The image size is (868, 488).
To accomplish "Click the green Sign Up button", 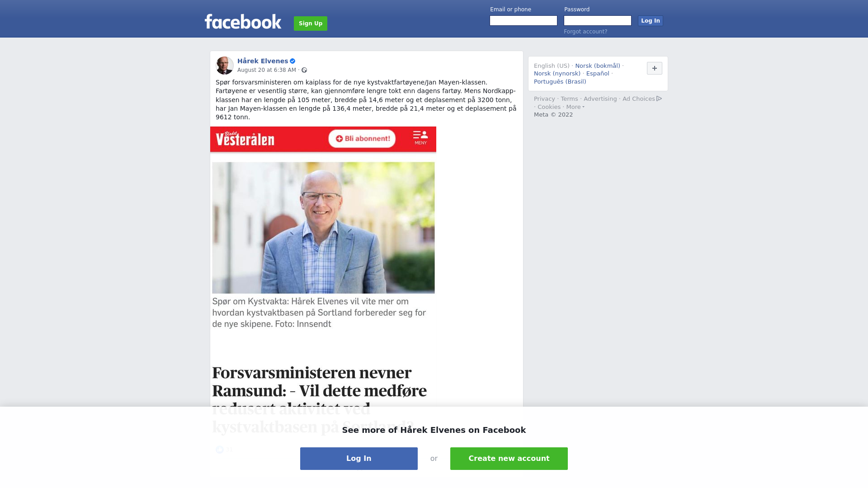I will [311, 23].
